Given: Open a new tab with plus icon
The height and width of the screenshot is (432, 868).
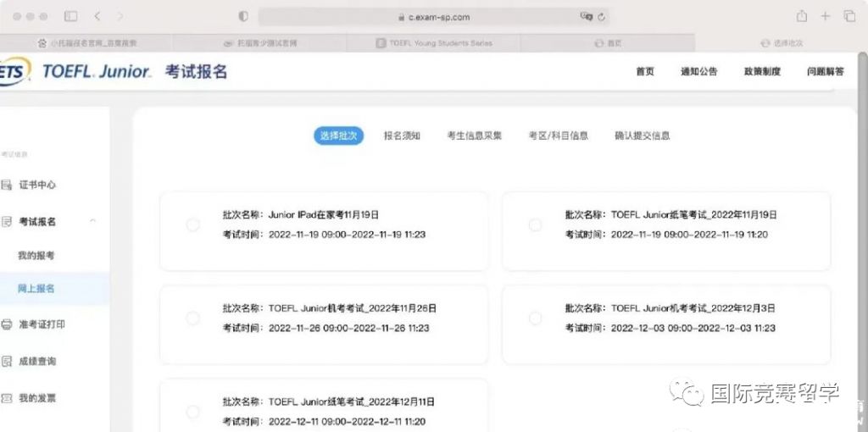Looking at the screenshot, I should pyautogui.click(x=826, y=16).
